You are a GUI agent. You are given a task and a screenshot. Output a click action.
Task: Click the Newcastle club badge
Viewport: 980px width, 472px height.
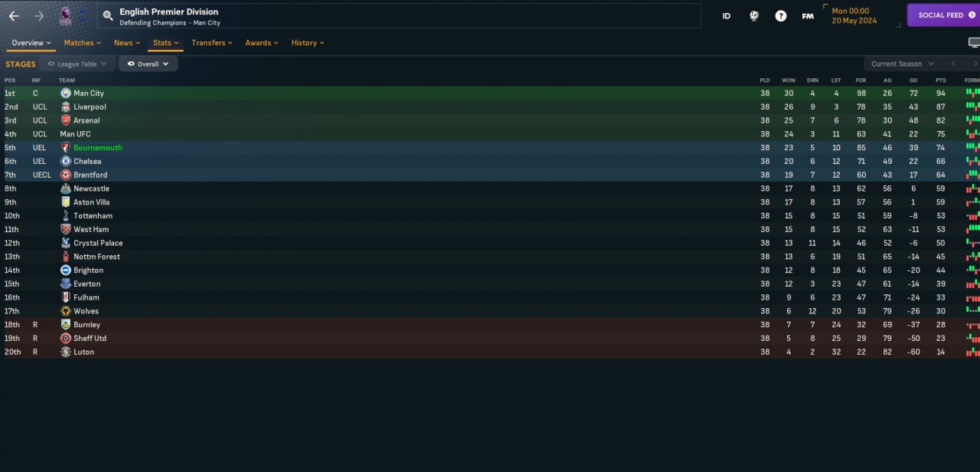(x=66, y=188)
